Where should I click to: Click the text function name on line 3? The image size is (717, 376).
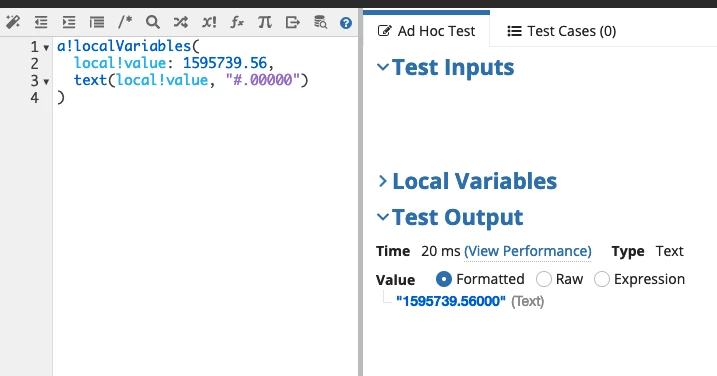pos(91,80)
